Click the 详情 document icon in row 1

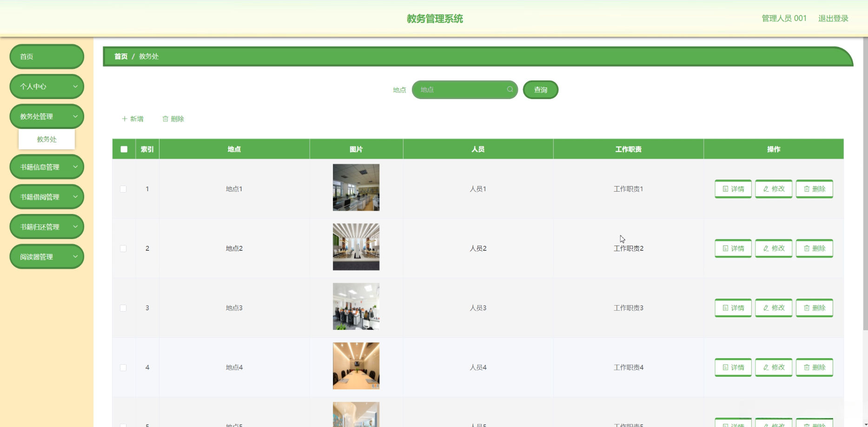tap(725, 189)
